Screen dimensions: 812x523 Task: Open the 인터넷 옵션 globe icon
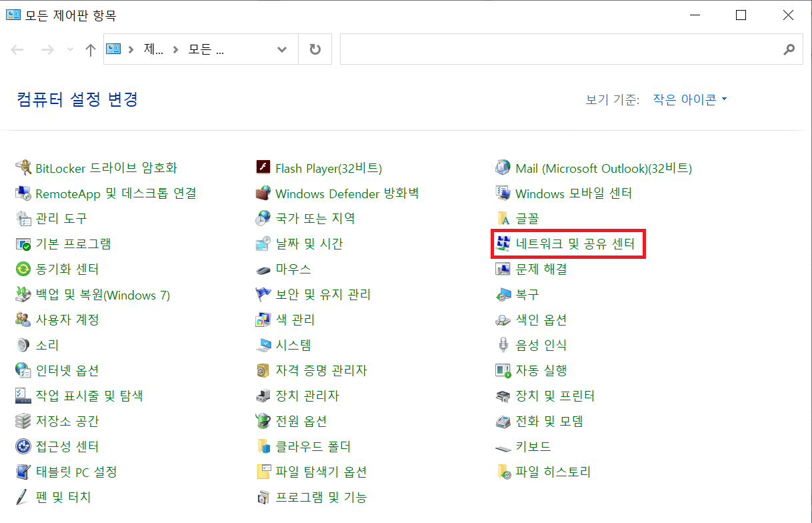tap(23, 370)
